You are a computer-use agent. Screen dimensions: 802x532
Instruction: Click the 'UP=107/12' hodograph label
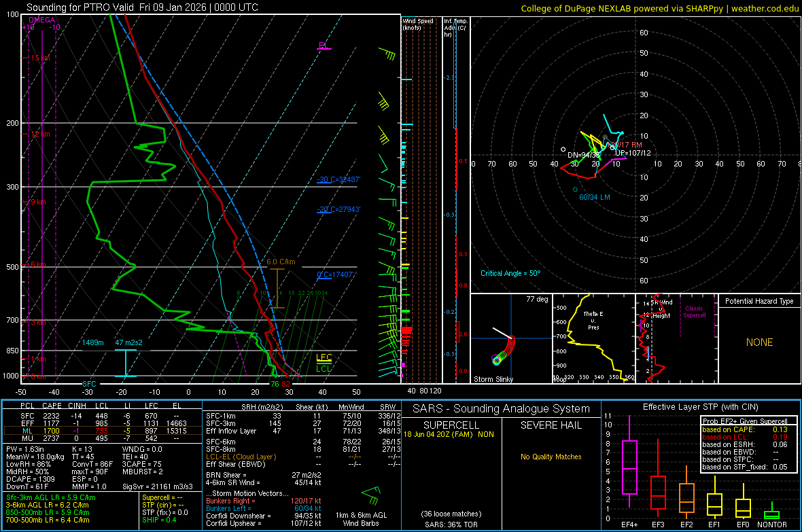tap(633, 153)
